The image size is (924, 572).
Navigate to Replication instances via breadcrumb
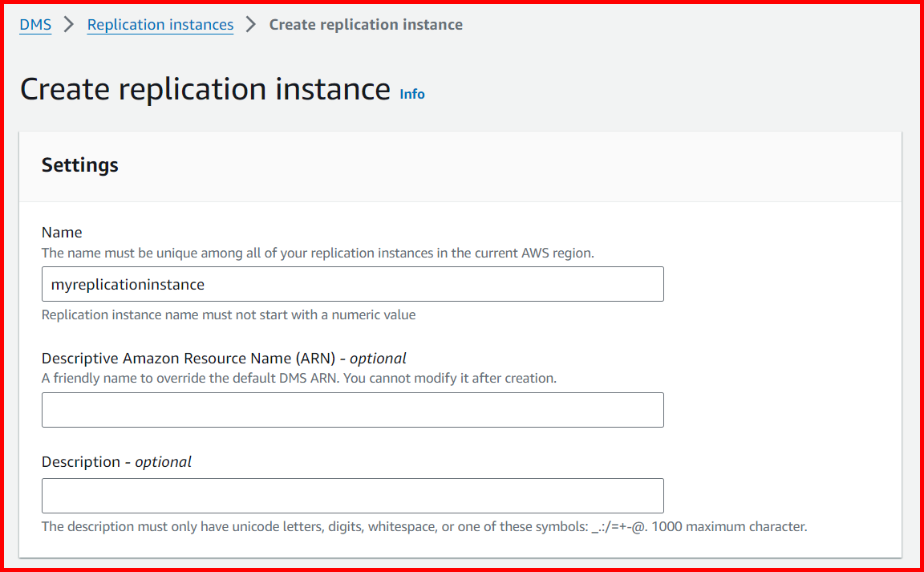160,24
